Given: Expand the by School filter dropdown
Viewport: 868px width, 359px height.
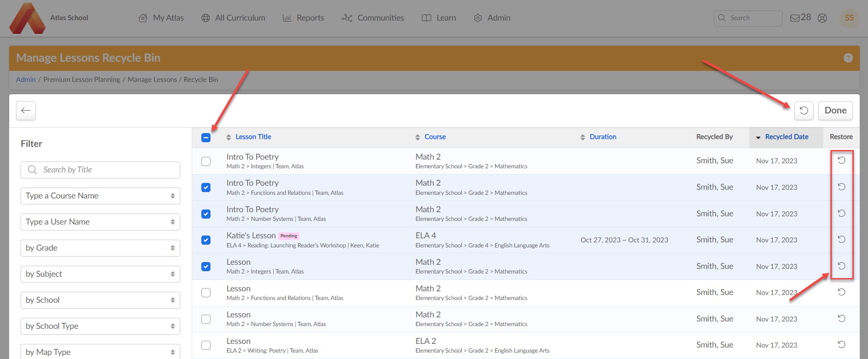Looking at the screenshot, I should click(100, 300).
